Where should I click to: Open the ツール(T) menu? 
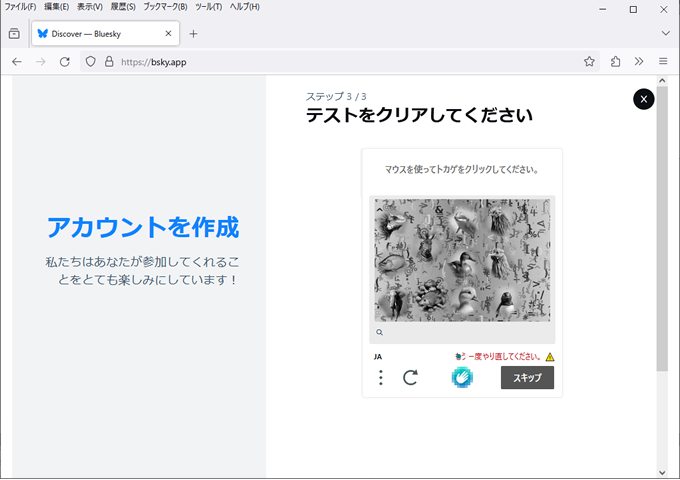208,7
